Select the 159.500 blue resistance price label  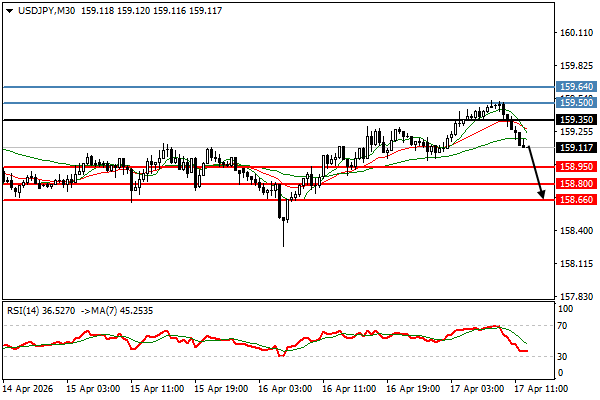[578, 103]
